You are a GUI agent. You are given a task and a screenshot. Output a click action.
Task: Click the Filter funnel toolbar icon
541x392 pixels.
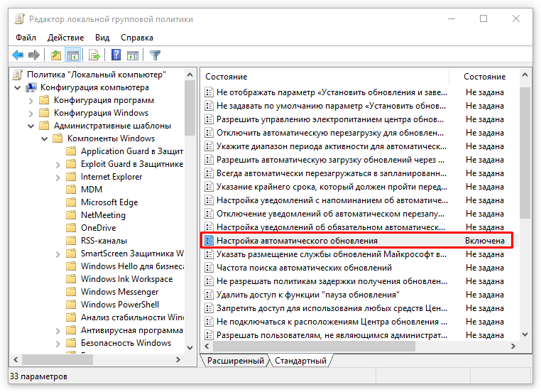click(154, 55)
